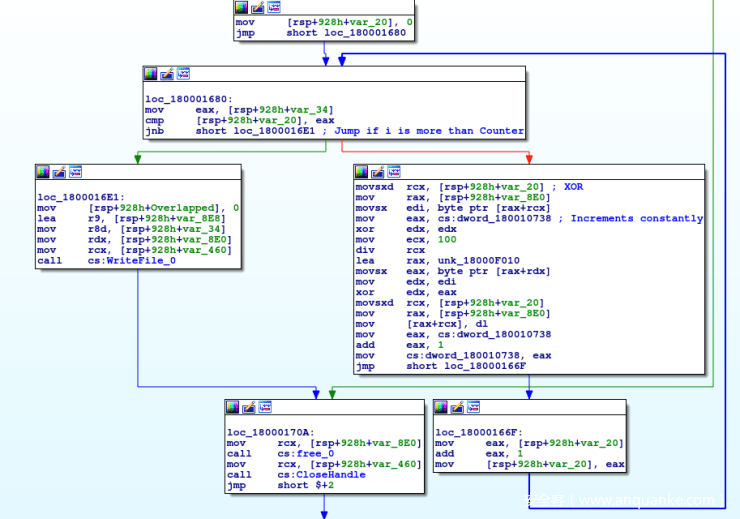Click the color palette icon on loc_180001680 node
740x519 pixels.
151,74
